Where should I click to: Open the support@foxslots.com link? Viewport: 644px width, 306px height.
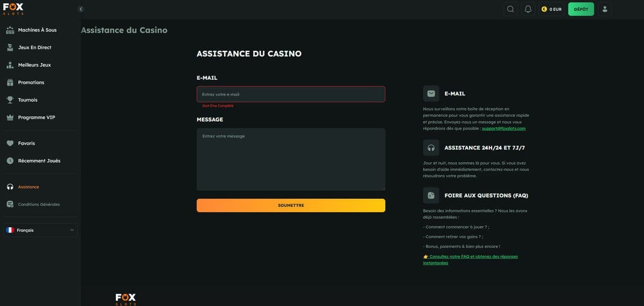(x=503, y=129)
